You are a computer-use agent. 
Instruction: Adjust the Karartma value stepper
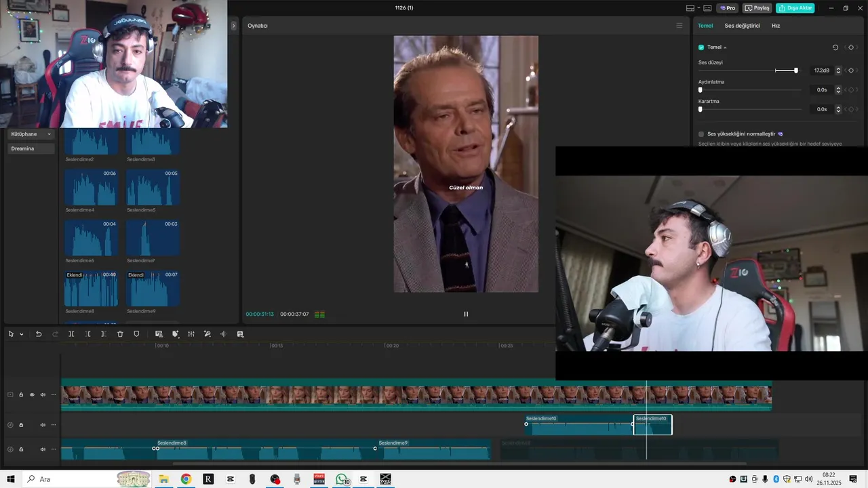coord(838,109)
